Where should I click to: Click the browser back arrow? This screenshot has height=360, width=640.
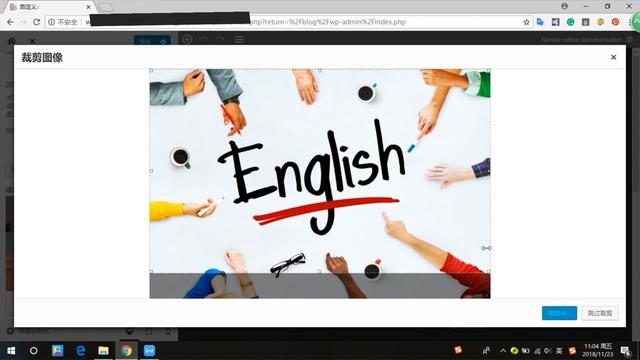[x=10, y=22]
